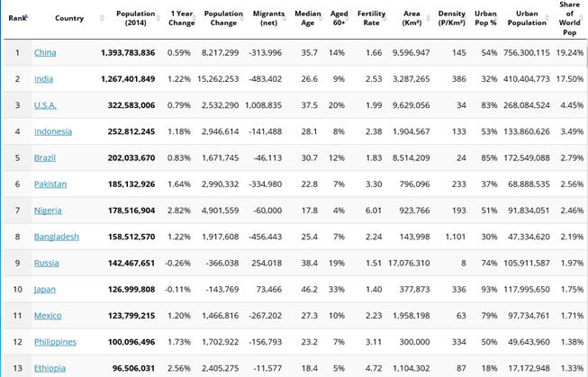Sort by Share of World Pop header

click(x=569, y=18)
